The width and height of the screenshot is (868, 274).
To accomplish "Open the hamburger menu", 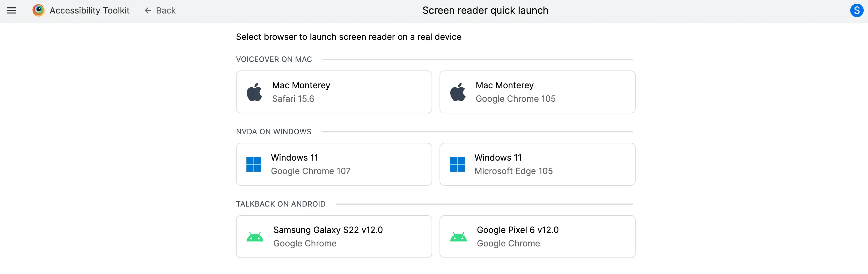I will 12,10.
